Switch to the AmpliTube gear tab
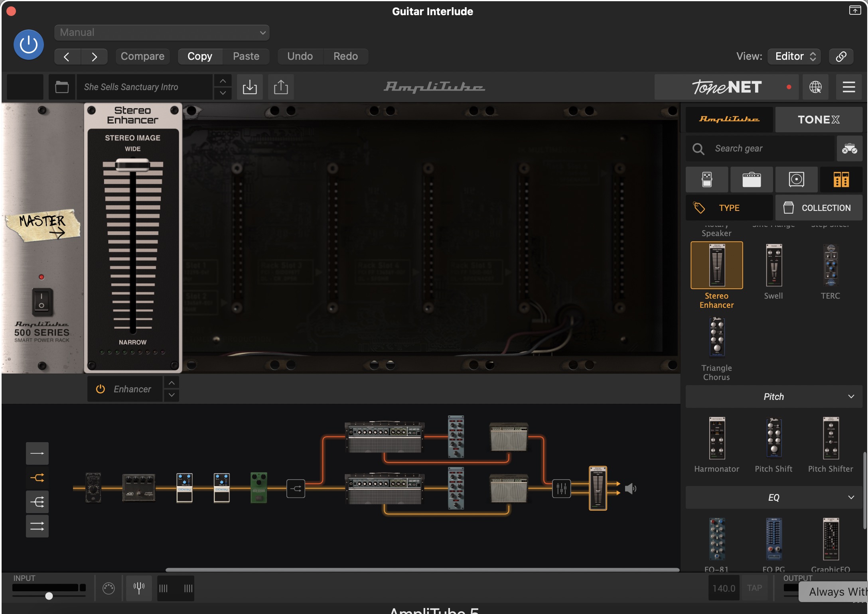 729,119
